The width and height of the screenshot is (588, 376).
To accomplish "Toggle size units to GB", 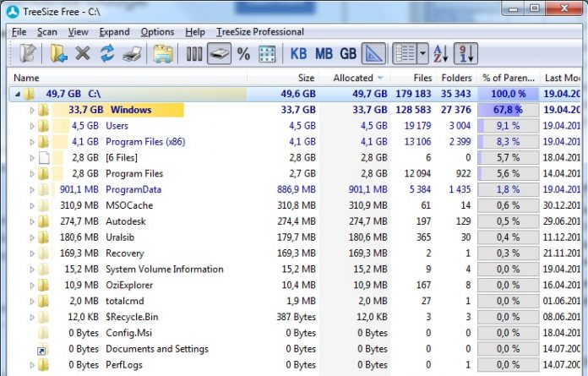I will pyautogui.click(x=348, y=54).
